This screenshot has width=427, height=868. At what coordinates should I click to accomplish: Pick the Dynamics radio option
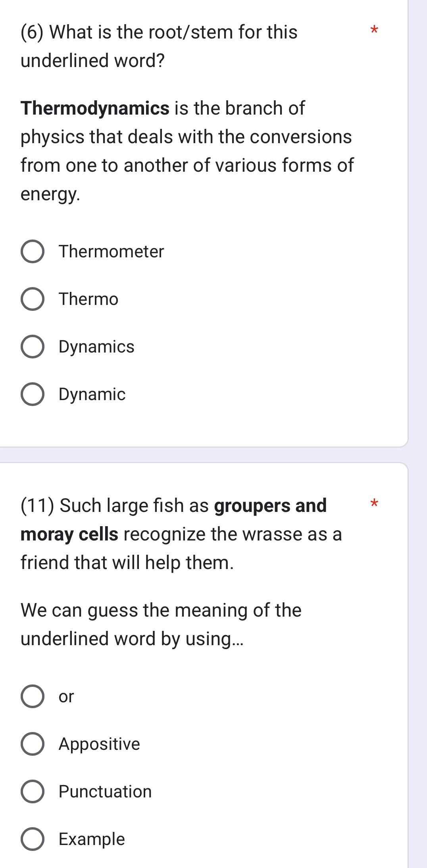pos(32,347)
